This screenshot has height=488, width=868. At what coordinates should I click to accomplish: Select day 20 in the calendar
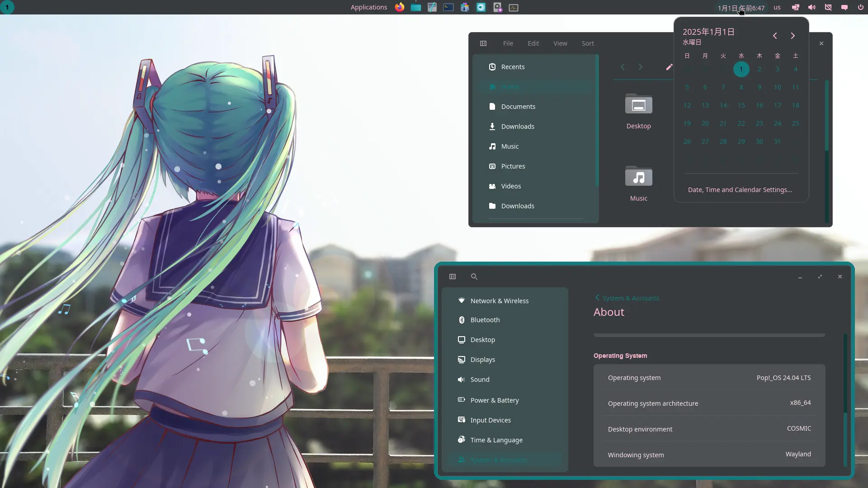point(705,123)
